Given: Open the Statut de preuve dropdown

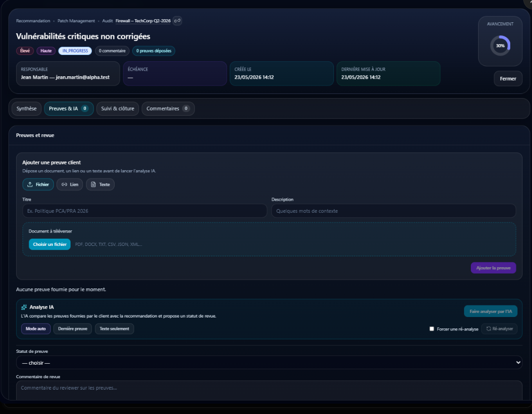Looking at the screenshot, I should point(269,363).
